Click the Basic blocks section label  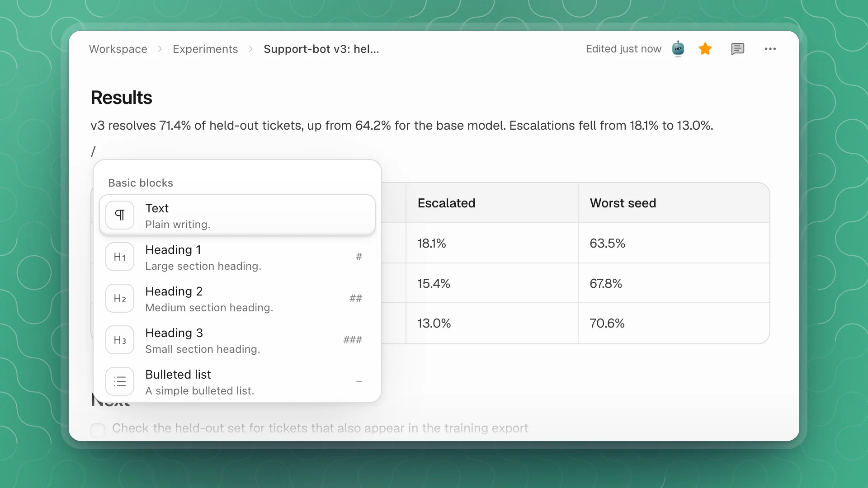coord(141,183)
